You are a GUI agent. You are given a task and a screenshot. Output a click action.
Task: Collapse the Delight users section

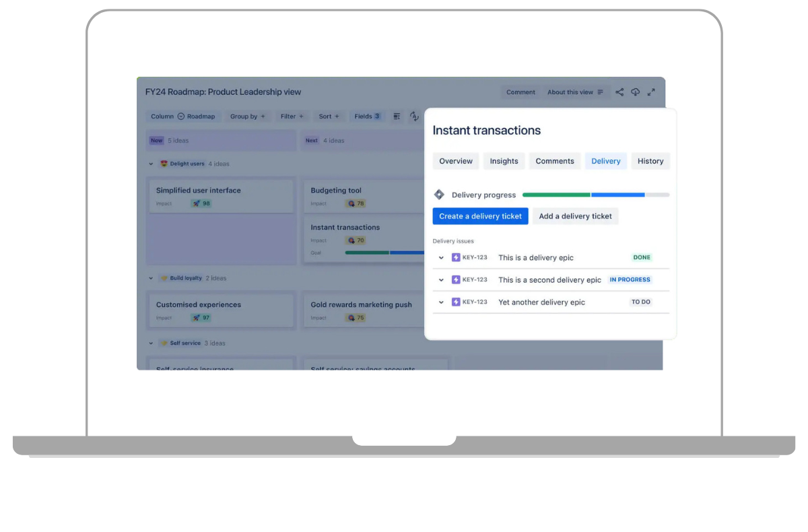150,164
